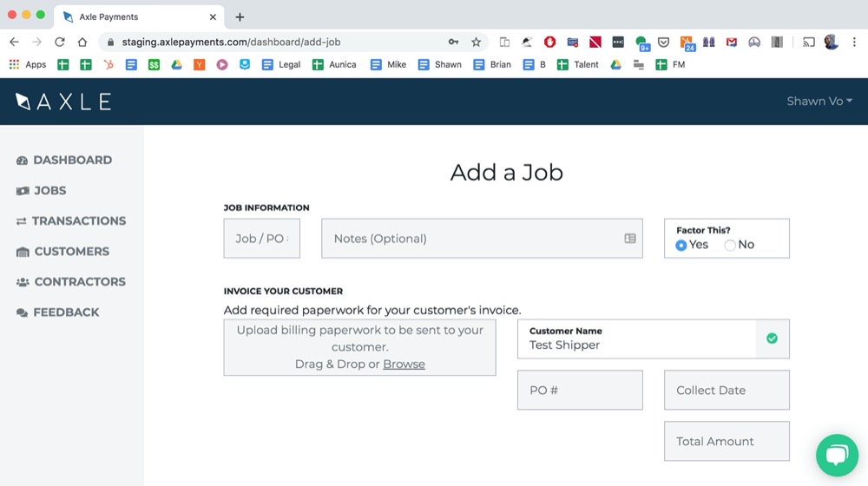Click the Total Amount field
868x486 pixels.
[x=727, y=442]
